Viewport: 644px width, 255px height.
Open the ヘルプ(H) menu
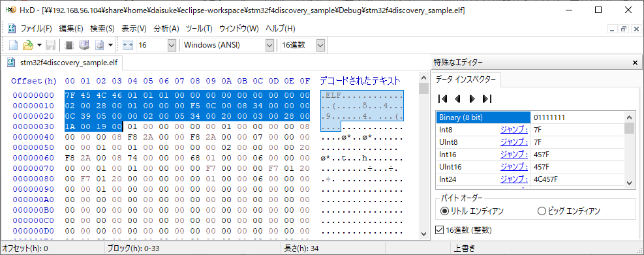pos(281,29)
